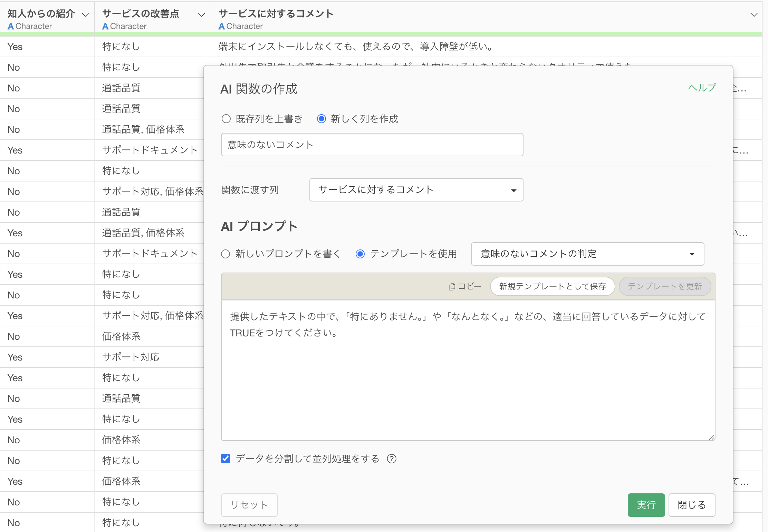Image resolution: width=768 pixels, height=532 pixels.
Task: Click the AI プロンプト section heading
Action: tap(259, 226)
